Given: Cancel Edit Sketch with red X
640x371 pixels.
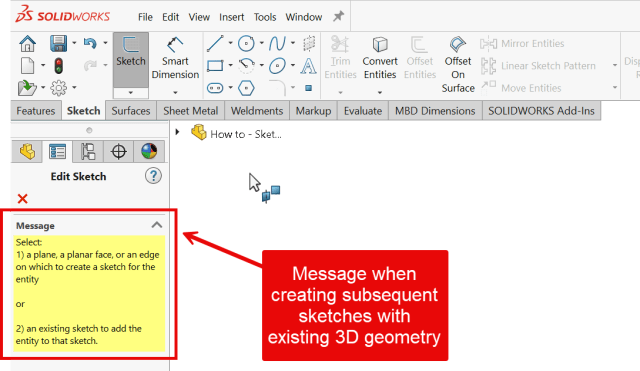Looking at the screenshot, I should (x=22, y=199).
